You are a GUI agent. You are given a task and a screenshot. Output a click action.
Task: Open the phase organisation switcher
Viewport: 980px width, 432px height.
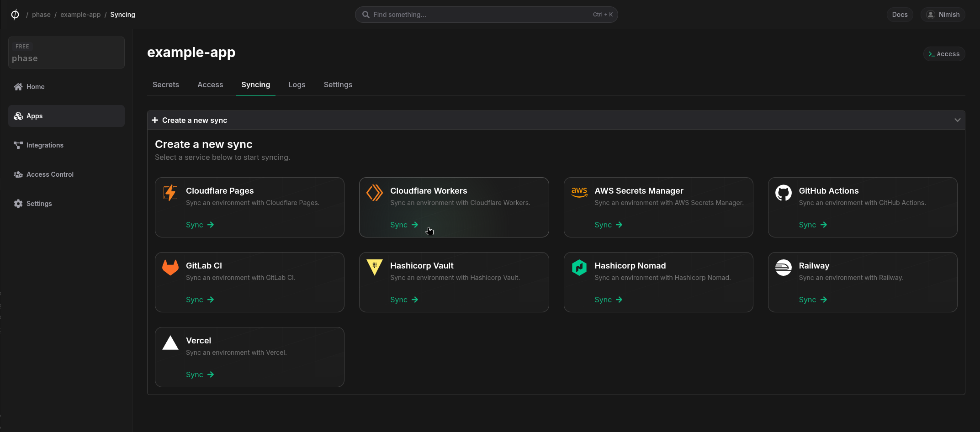[x=66, y=53]
